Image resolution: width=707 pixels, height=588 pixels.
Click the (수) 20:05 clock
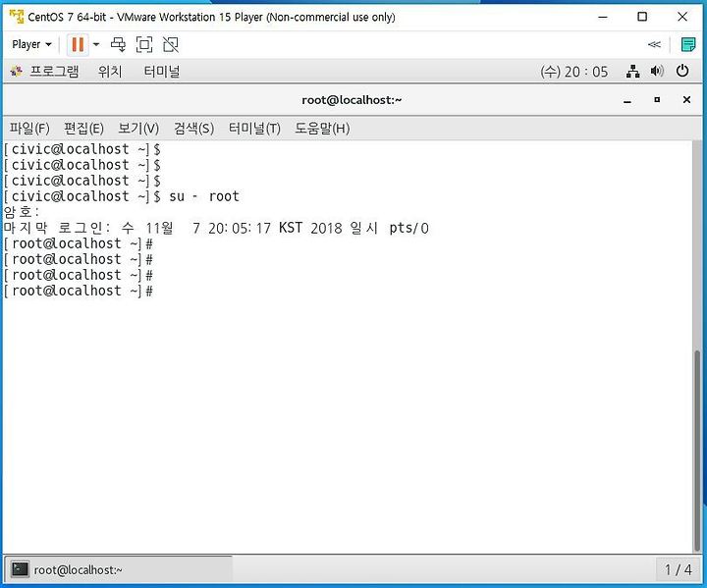pyautogui.click(x=574, y=72)
